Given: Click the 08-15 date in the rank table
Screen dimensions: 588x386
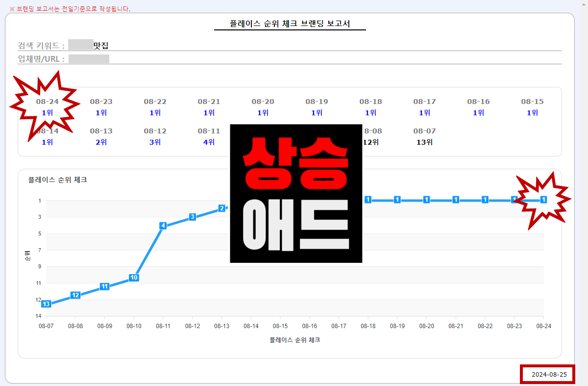Looking at the screenshot, I should click(x=532, y=102).
